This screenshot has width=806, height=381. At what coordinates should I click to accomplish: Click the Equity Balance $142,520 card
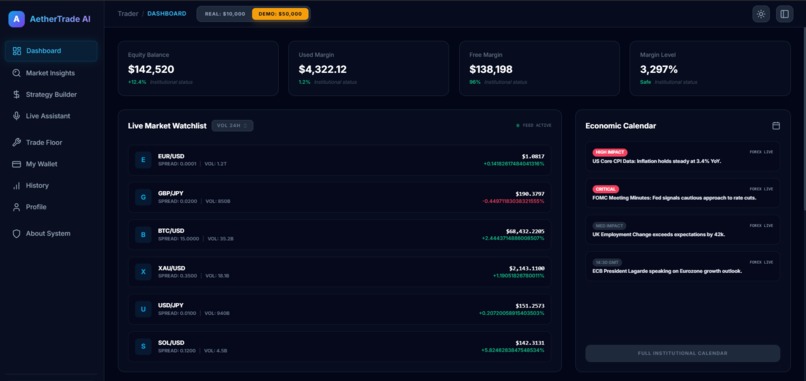[198, 68]
